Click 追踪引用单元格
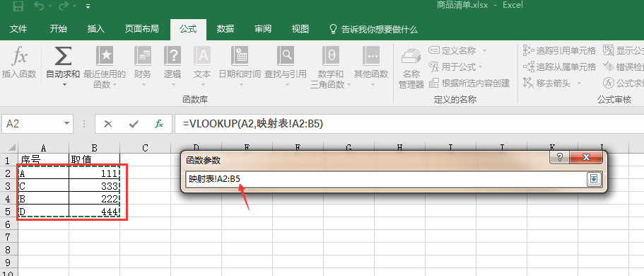644x276 pixels. (x=559, y=50)
